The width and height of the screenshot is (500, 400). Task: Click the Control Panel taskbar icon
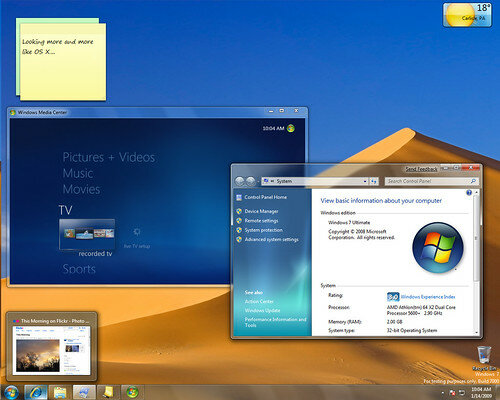(84, 393)
